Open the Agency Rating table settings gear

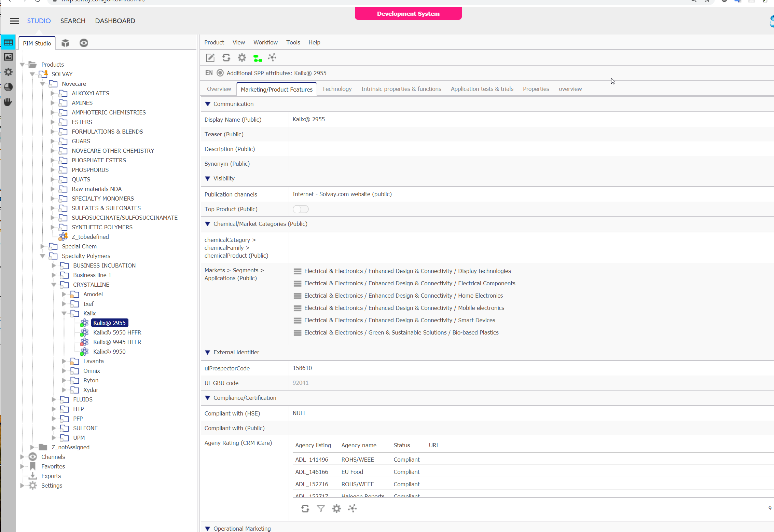[336, 509]
